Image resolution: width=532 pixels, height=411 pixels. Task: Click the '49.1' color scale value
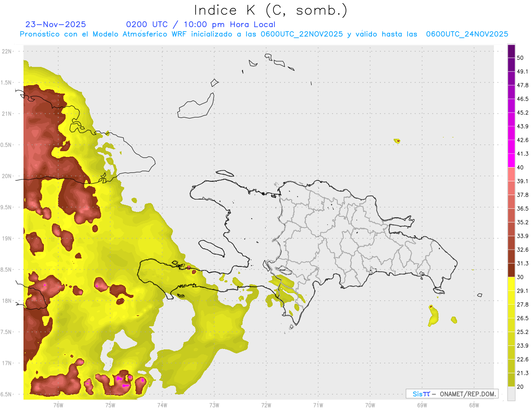[523, 71]
